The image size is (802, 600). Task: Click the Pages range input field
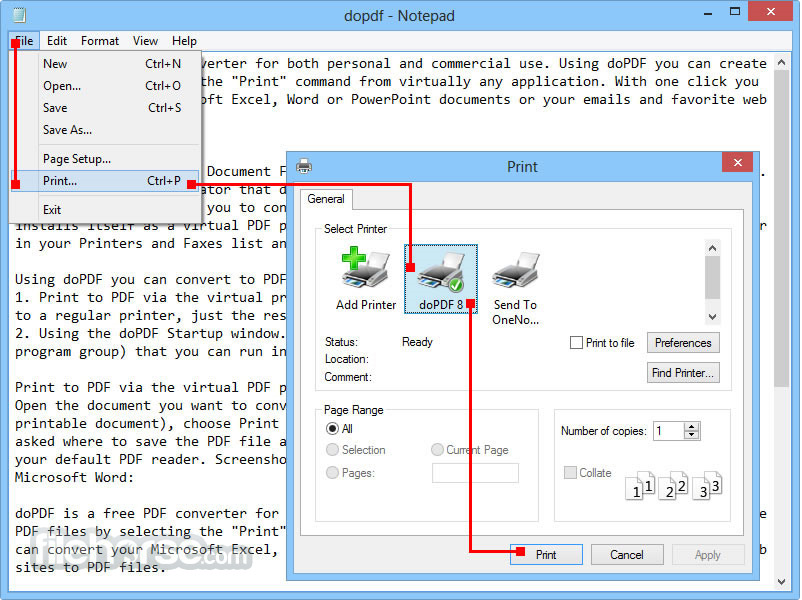point(475,473)
